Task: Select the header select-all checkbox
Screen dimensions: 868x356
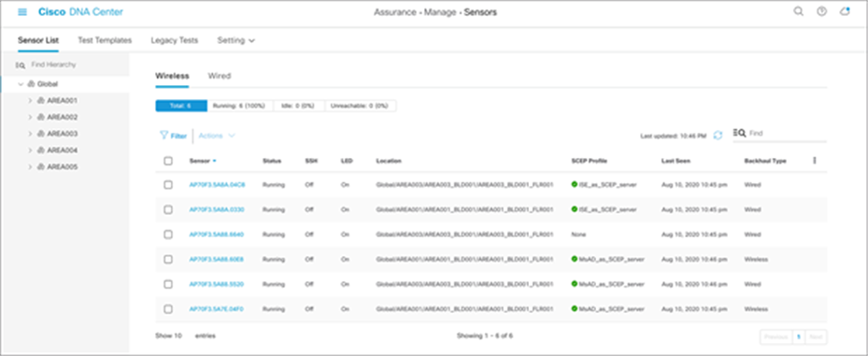Action: click(168, 161)
